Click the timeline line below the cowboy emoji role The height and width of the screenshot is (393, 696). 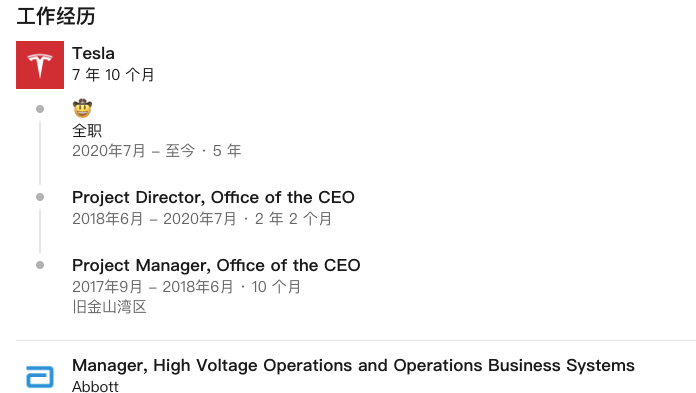(x=40, y=153)
